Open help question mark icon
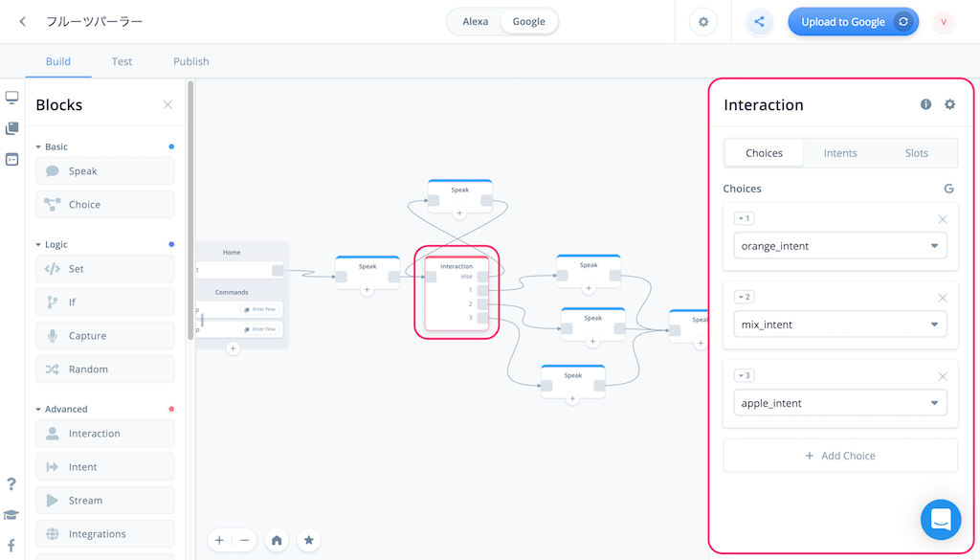The height and width of the screenshot is (560, 980). pyautogui.click(x=11, y=483)
